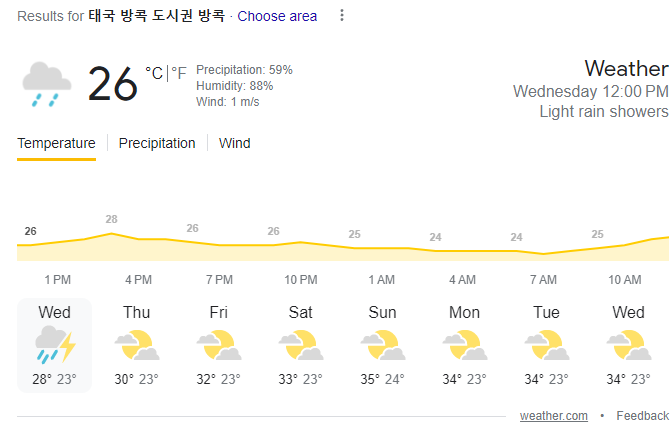Viewport: 670px width, 429px height.
Task: Open the weather.com source link
Action: (553, 416)
